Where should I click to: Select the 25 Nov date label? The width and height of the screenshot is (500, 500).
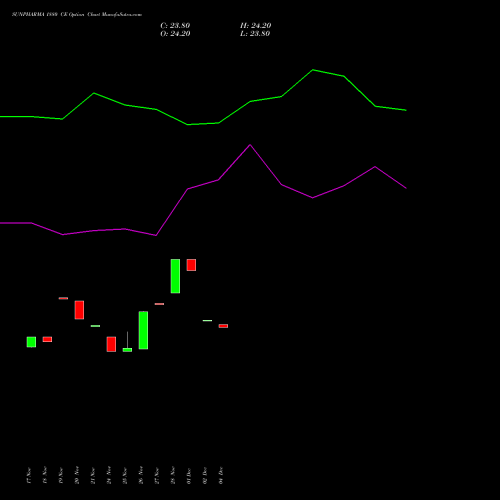point(125,475)
